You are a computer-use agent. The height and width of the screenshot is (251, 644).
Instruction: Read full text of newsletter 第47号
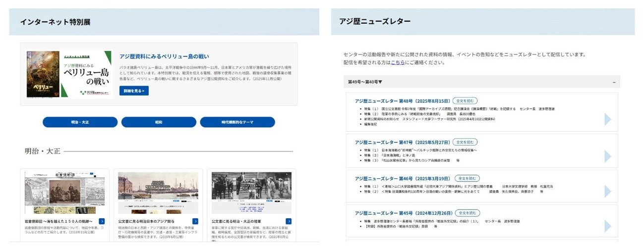coord(465,142)
